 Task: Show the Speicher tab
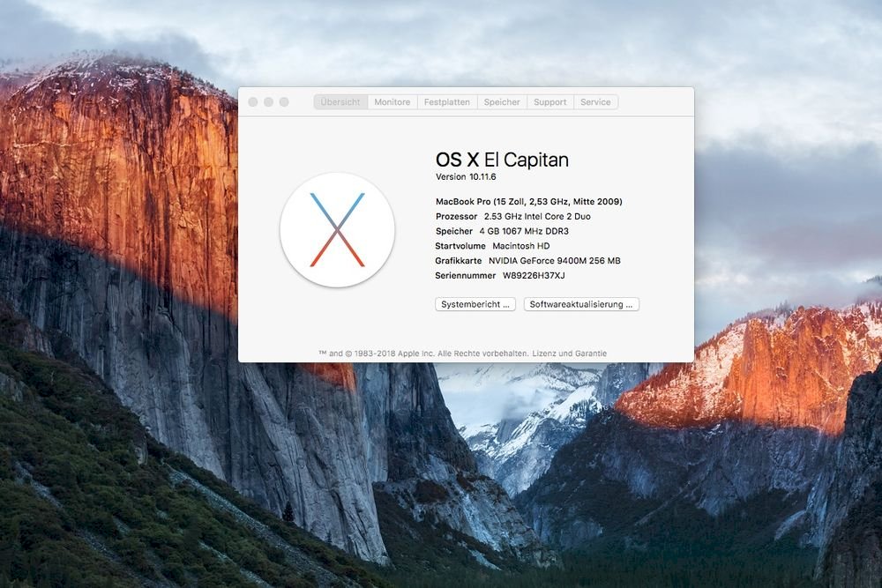pyautogui.click(x=502, y=102)
